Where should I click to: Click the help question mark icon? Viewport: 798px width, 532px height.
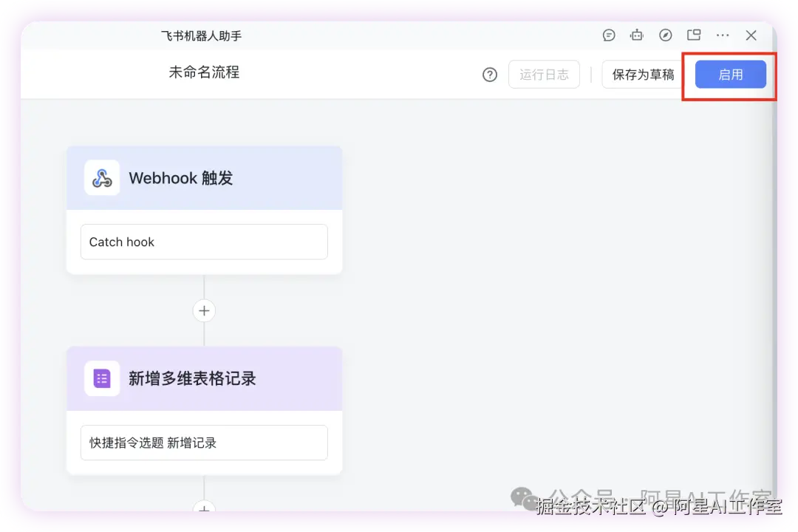click(489, 74)
